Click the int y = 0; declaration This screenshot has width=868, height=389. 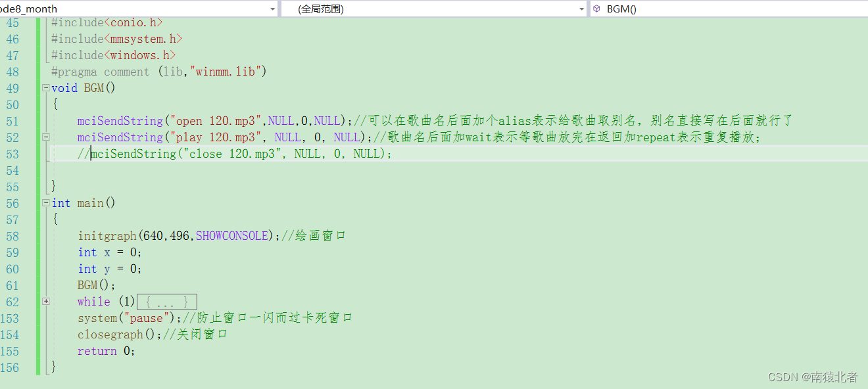(x=110, y=269)
